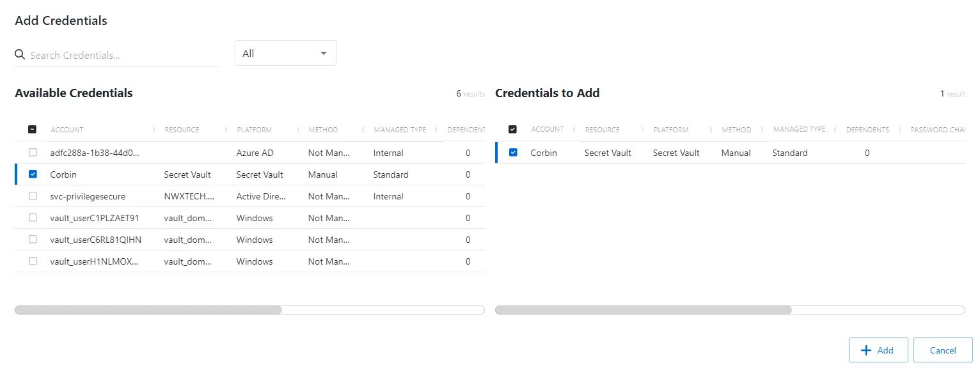Sort Available Credentials by RESOURCE column
The width and height of the screenshot is (980, 372).
pyautogui.click(x=182, y=130)
